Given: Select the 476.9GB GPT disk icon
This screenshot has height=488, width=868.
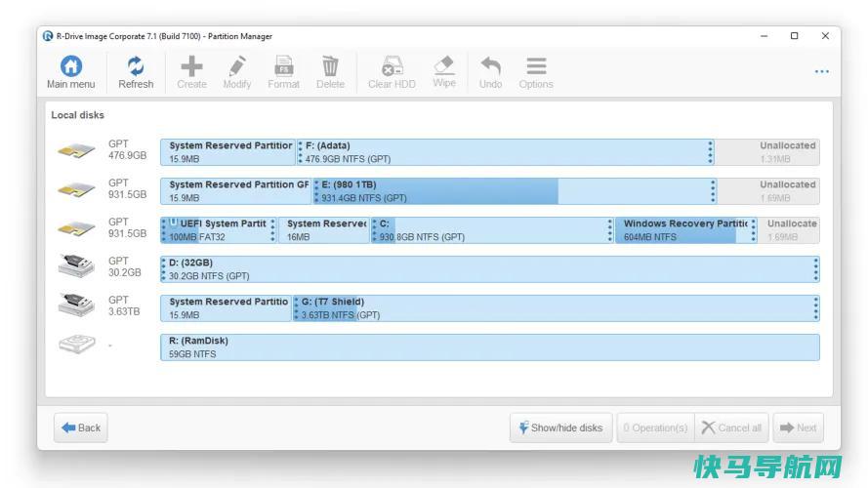Looking at the screenshot, I should (76, 150).
